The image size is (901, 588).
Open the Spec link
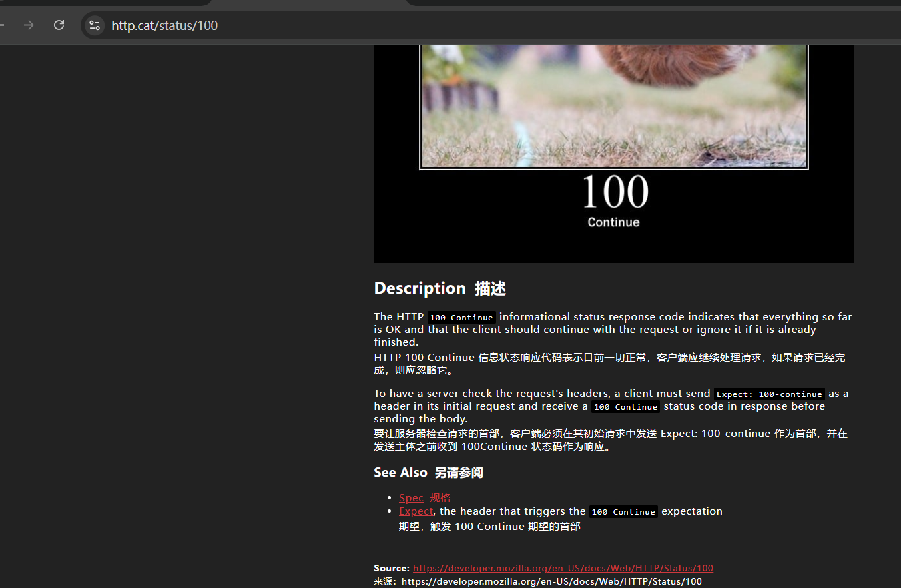tap(411, 498)
